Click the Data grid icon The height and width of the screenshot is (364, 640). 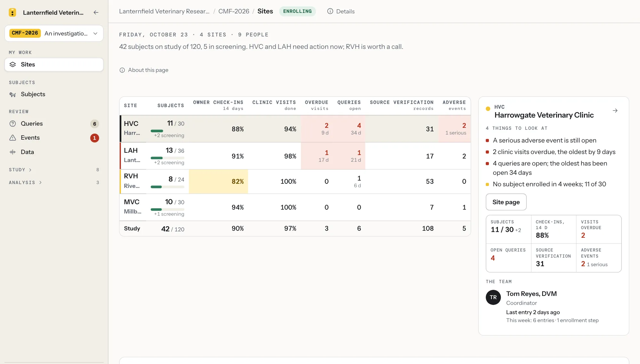(13, 152)
